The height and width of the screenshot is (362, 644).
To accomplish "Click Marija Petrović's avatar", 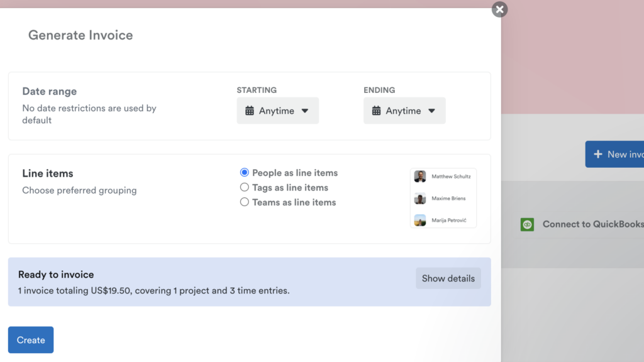I will pos(420,221).
